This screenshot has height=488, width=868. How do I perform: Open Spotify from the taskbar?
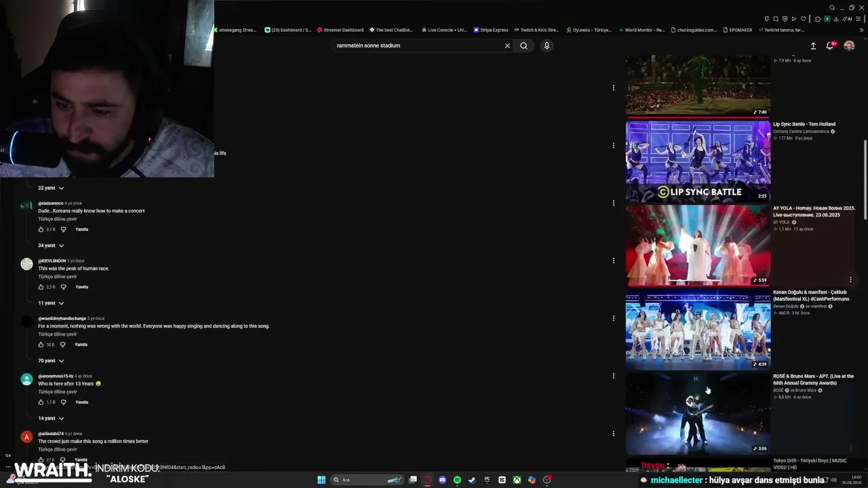pos(457,480)
